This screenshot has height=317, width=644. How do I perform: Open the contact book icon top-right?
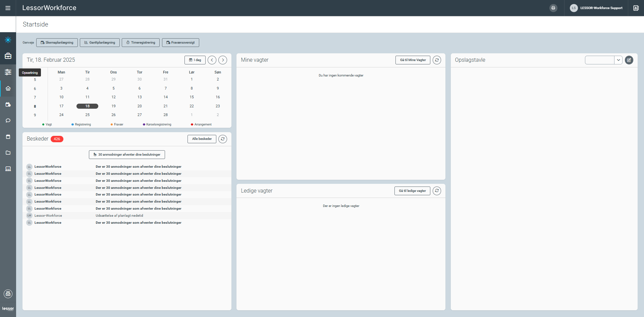coord(636,8)
